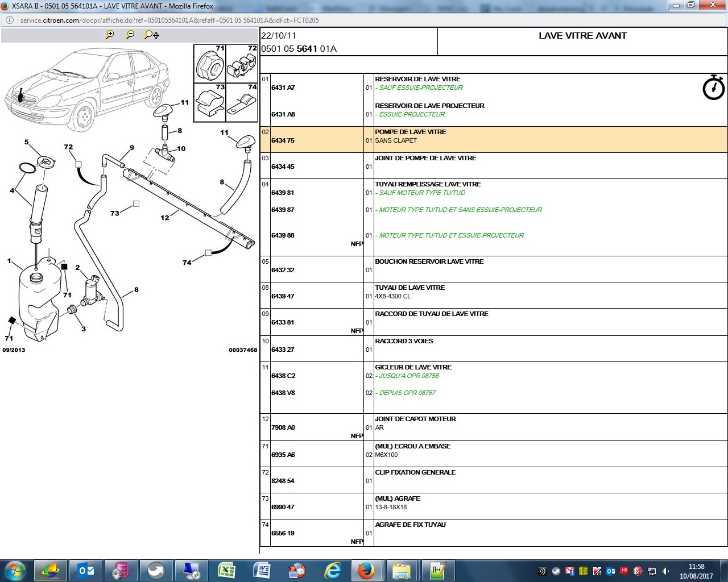Click the LAVE VITRE AVANT header
This screenshot has height=582, width=728.
(x=582, y=35)
